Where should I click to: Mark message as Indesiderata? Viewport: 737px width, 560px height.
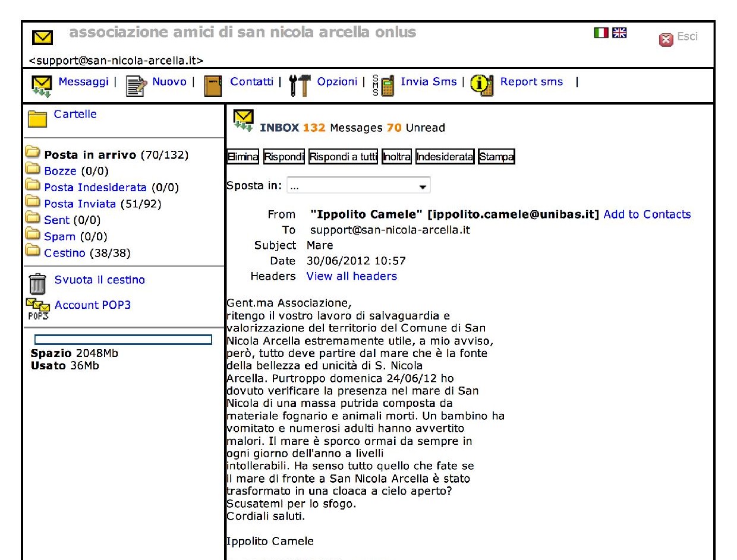[445, 157]
